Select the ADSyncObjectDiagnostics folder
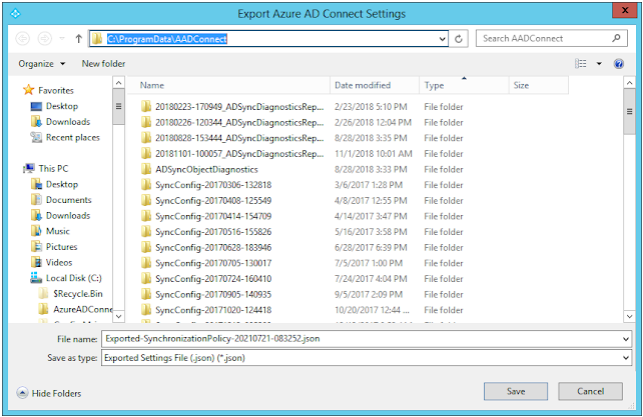The width and height of the screenshot is (643, 417). [x=207, y=169]
